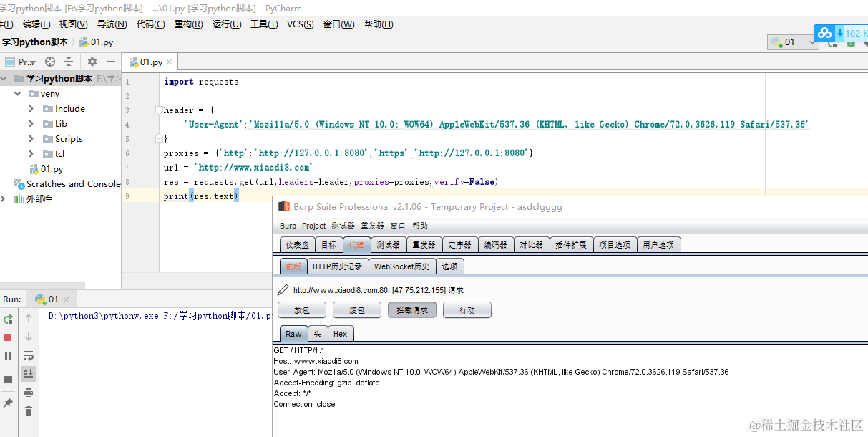Viewport: 868px width, 437px height.
Task: Switch the request view to the Hex tab
Action: click(341, 334)
